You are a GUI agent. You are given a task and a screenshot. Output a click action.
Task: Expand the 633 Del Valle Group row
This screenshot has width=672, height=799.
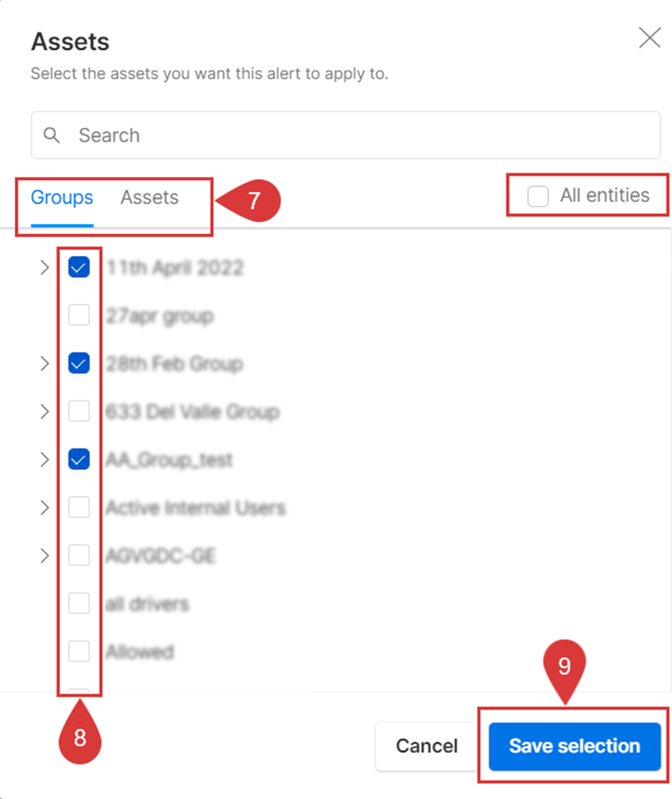(45, 411)
